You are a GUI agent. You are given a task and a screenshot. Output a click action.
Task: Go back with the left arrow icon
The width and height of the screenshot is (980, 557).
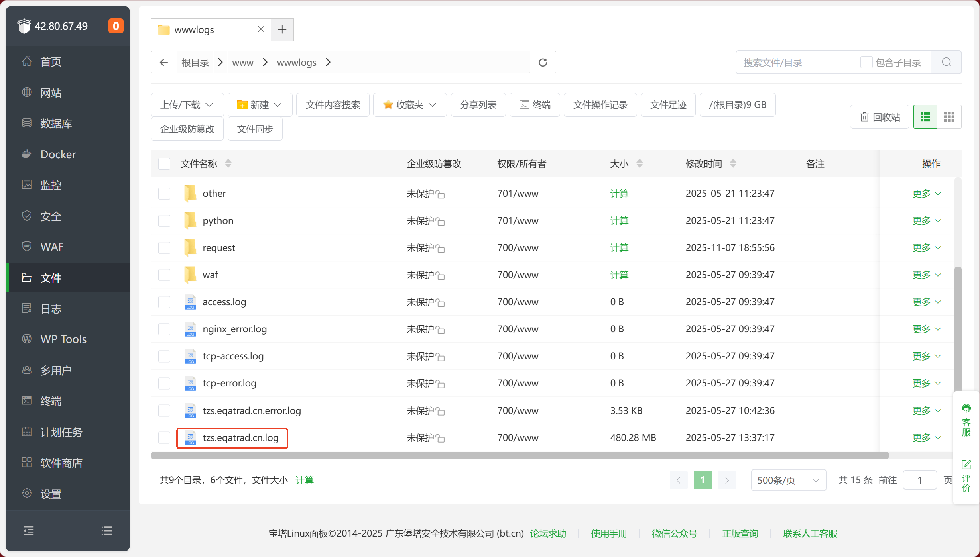pyautogui.click(x=163, y=62)
